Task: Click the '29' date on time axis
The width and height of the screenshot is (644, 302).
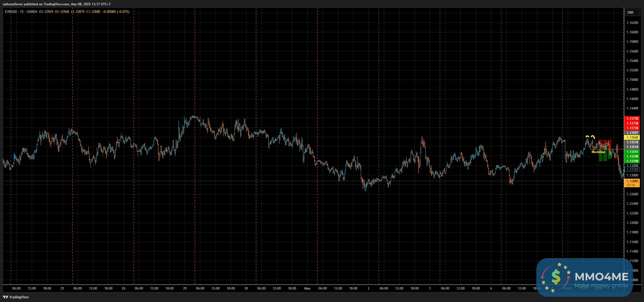Action: click(x=185, y=288)
